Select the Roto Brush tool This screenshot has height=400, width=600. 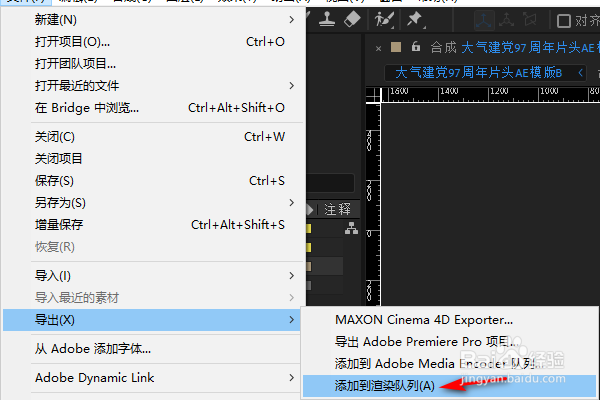pos(384,19)
